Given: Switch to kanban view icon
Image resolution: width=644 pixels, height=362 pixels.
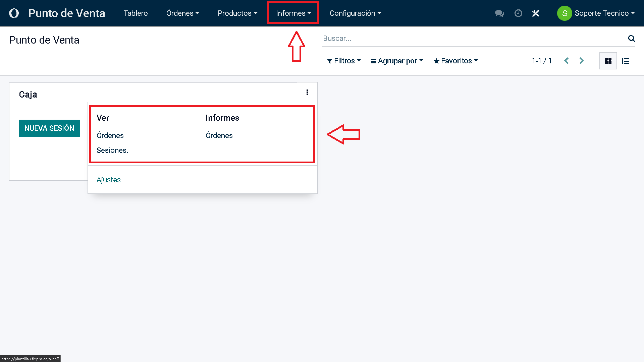Looking at the screenshot, I should [608, 61].
